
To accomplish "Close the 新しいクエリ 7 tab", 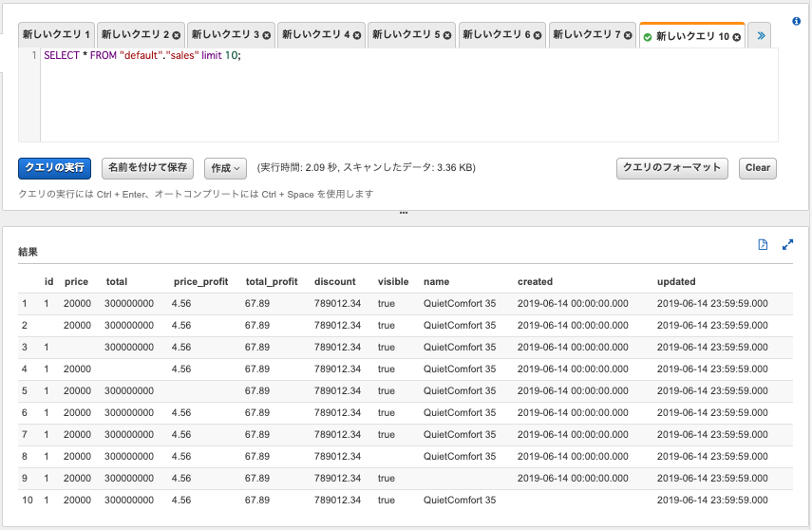I will (x=628, y=35).
